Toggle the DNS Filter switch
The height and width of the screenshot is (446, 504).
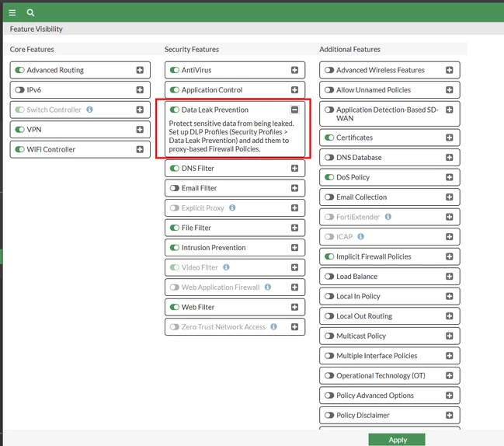pyautogui.click(x=175, y=168)
